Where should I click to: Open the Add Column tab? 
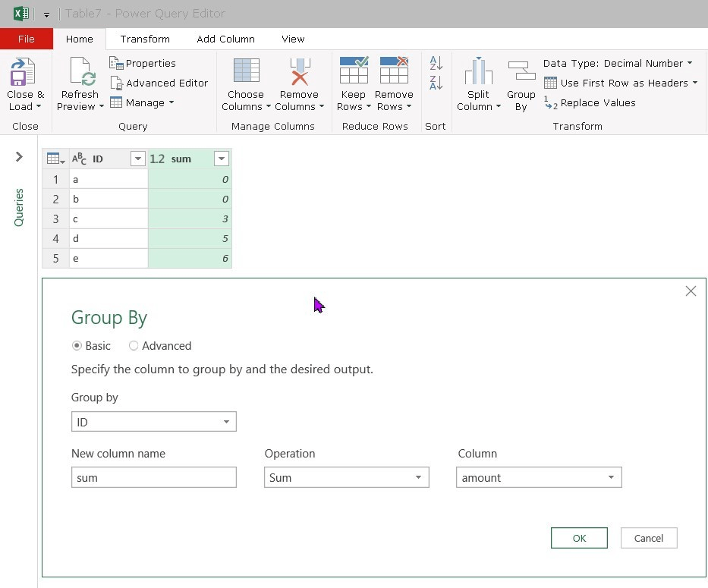(x=225, y=39)
